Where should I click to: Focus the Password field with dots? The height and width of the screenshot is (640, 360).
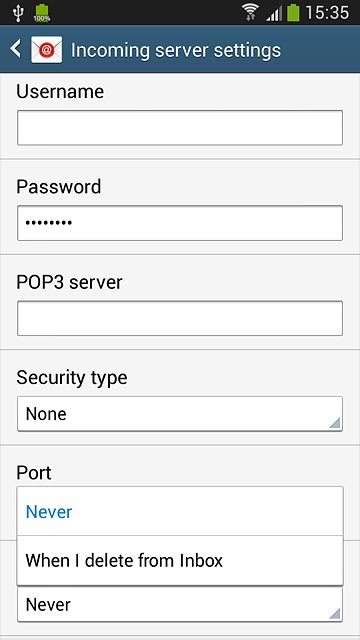(180, 223)
